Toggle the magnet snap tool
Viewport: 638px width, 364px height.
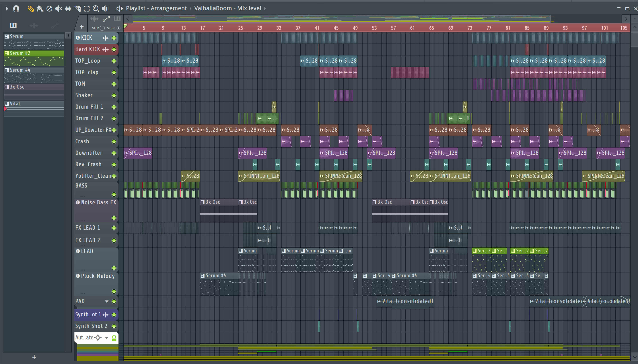point(16,8)
